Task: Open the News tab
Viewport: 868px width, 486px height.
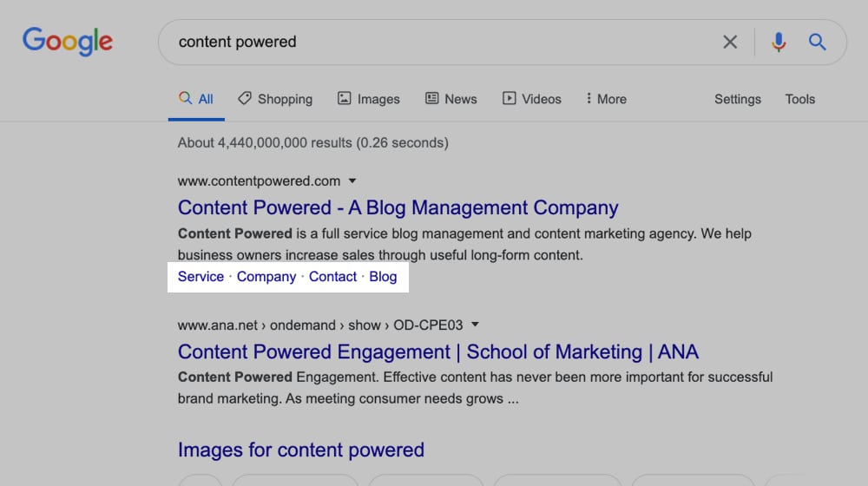Action: [x=451, y=99]
